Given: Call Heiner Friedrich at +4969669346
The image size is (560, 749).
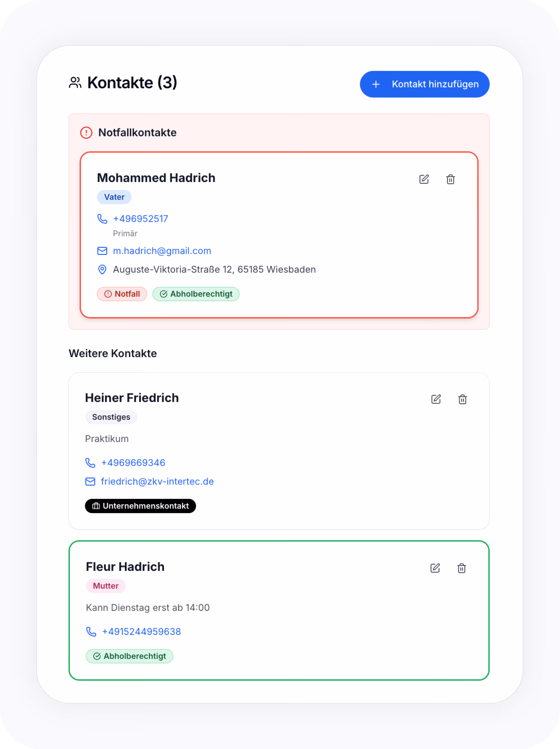Looking at the screenshot, I should pos(133,462).
